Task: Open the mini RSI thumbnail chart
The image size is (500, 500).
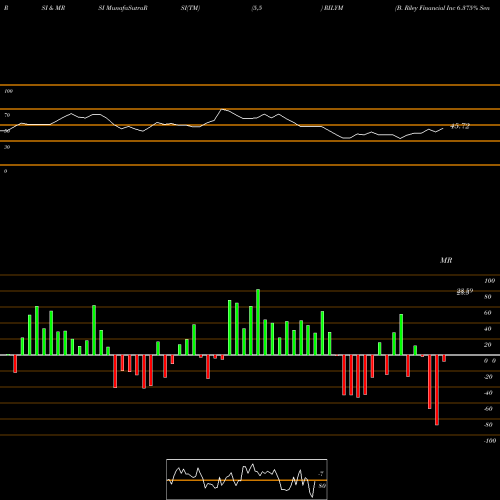Action: 247,479
